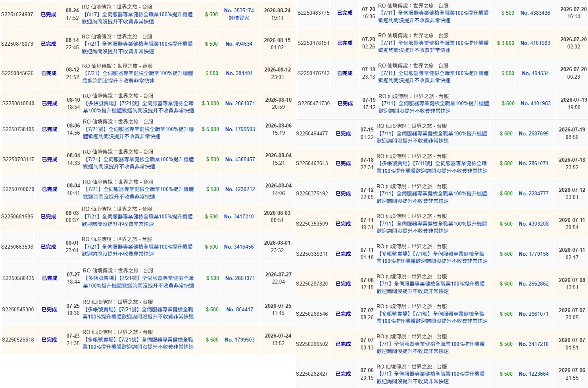
Task: Click the 評價買家 link under buyer No. 3535174
Action: tap(239, 18)
